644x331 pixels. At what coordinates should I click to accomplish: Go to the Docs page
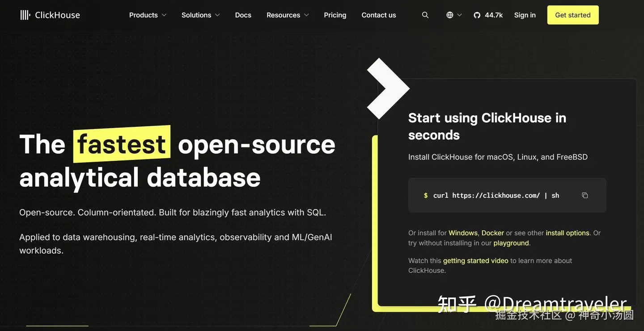[x=243, y=15]
